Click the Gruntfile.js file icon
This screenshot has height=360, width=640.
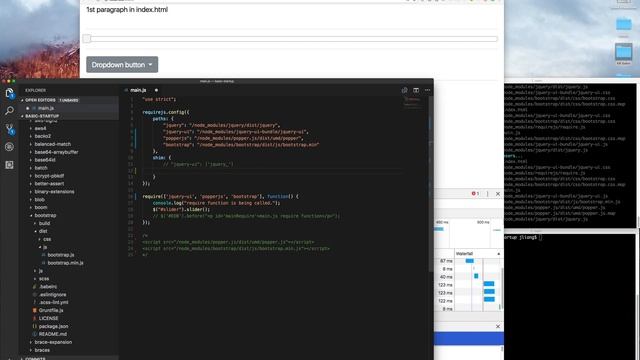[x=35, y=310]
